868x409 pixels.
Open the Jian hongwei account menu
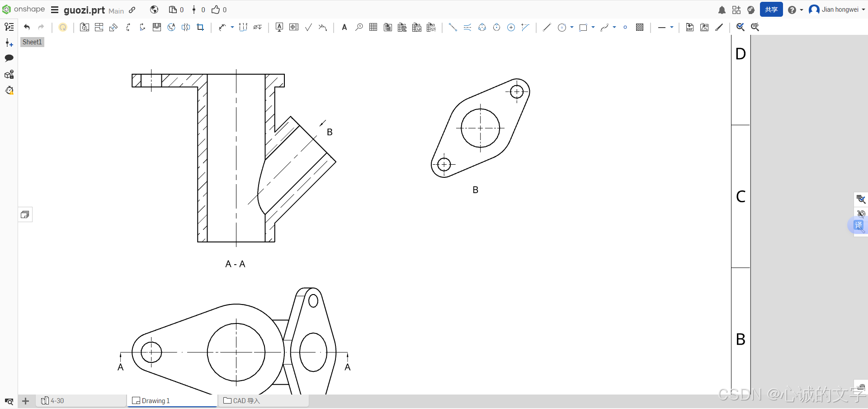pyautogui.click(x=837, y=10)
